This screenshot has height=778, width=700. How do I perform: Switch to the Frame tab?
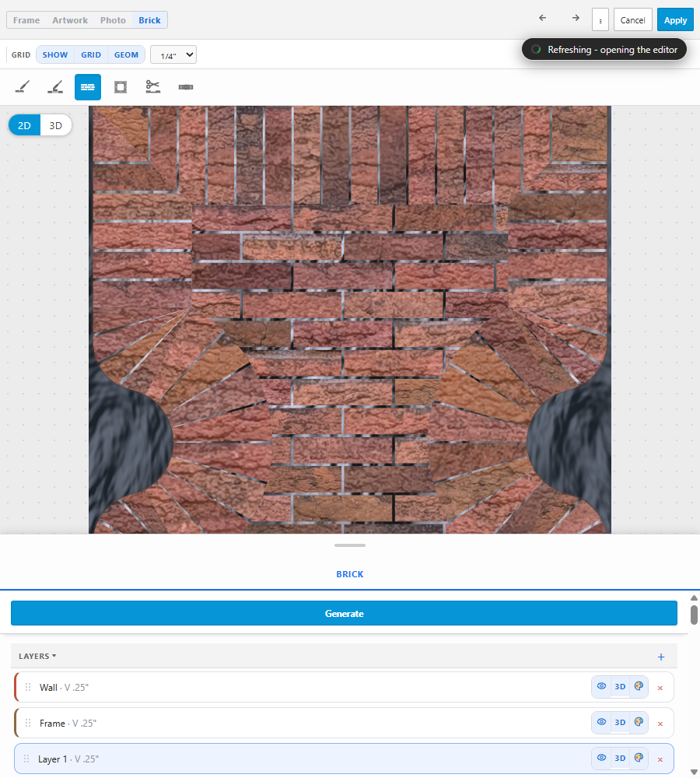coord(26,20)
